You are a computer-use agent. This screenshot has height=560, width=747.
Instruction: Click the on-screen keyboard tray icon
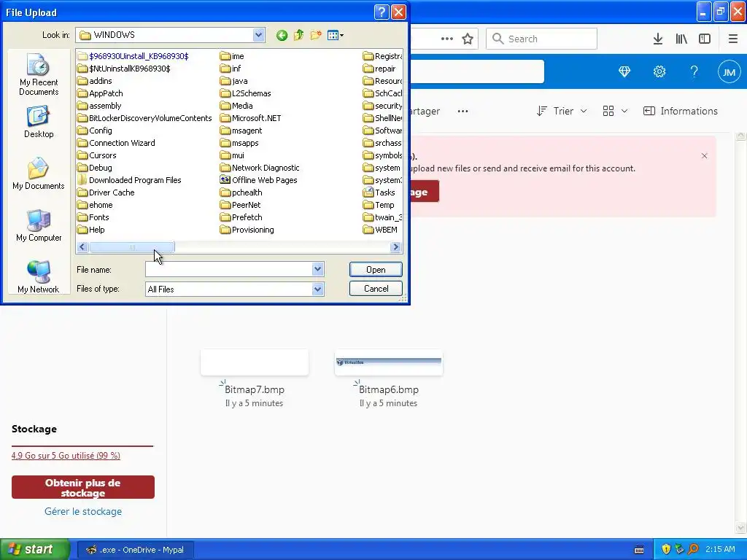pyautogui.click(x=639, y=550)
